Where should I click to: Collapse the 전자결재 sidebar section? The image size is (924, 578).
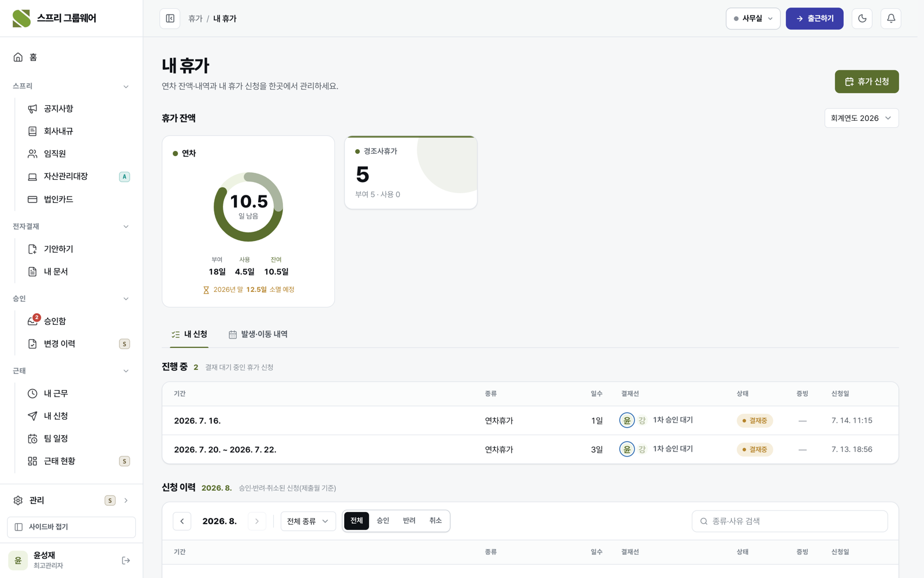tap(72, 227)
